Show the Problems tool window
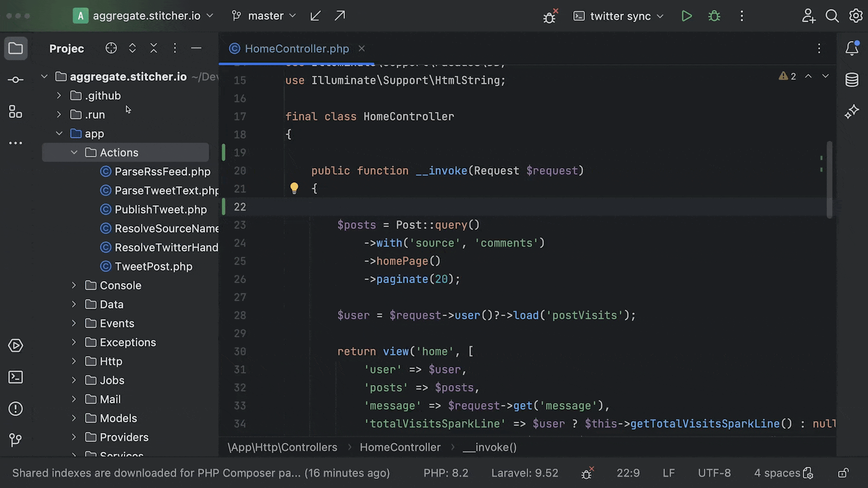 point(16,409)
